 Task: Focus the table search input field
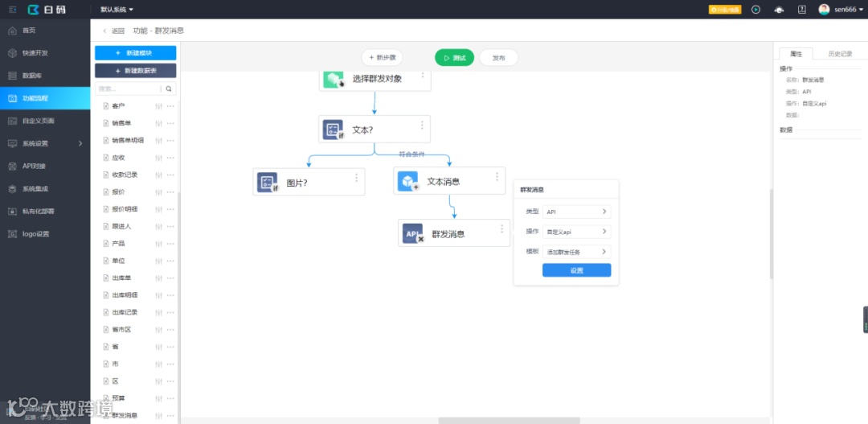click(128, 89)
